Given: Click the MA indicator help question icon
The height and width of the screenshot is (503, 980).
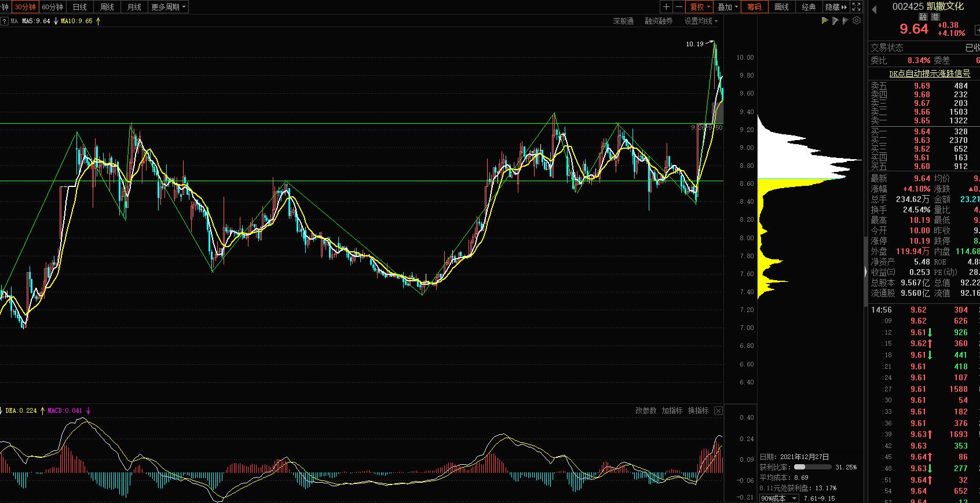Looking at the screenshot, I should [5, 21].
